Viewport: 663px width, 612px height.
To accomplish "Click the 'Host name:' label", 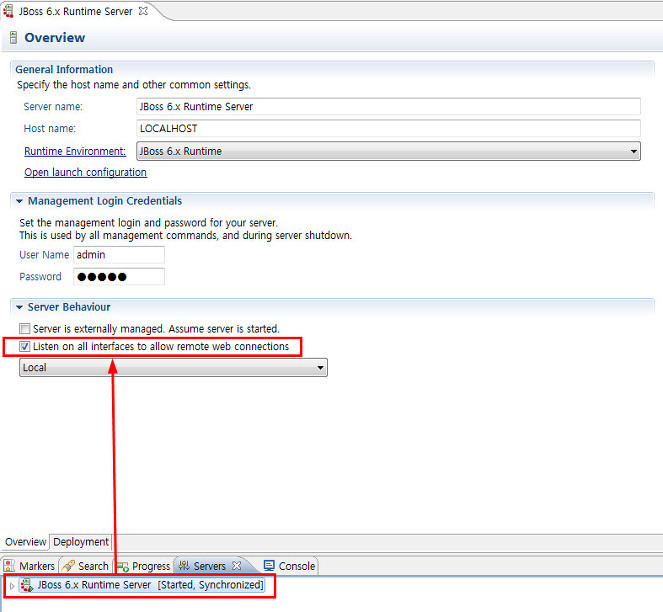I will [49, 129].
